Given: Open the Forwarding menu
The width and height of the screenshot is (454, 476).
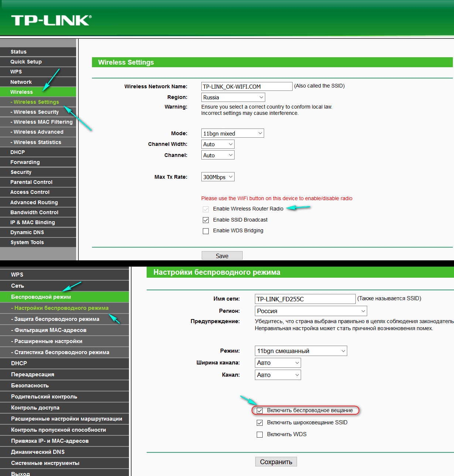Looking at the screenshot, I should coord(38,162).
